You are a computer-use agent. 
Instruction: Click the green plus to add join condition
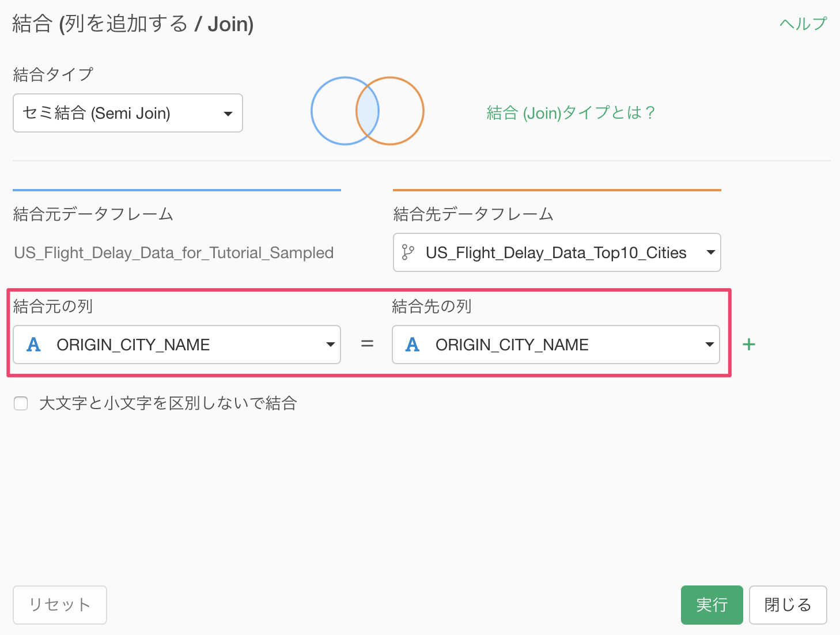click(x=749, y=345)
